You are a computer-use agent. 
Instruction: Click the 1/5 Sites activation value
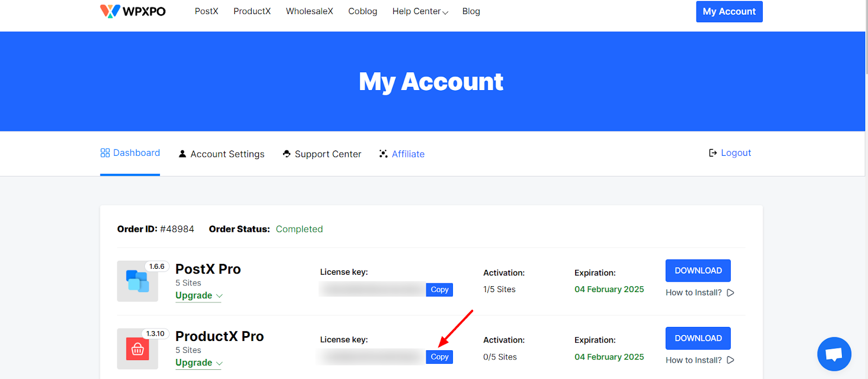(x=499, y=289)
